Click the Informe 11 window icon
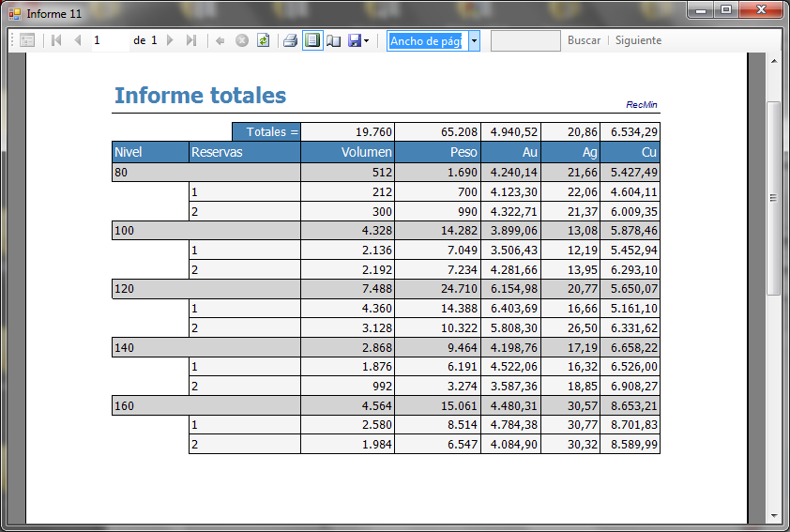 click(x=14, y=14)
